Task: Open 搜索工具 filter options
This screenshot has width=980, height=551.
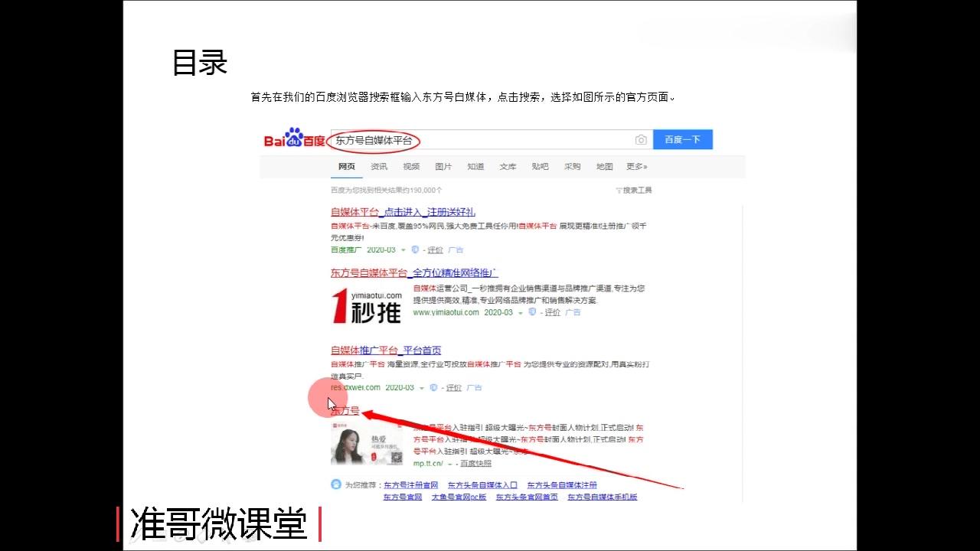Action: coord(634,190)
